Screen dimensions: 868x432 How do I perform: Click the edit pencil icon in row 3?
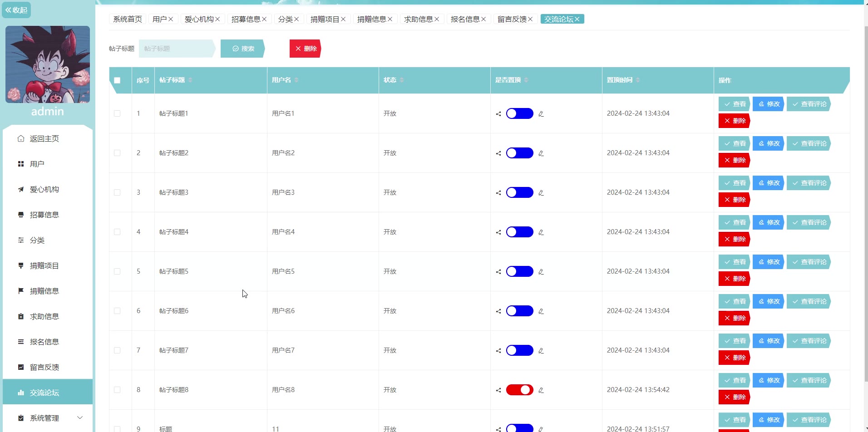(x=541, y=193)
